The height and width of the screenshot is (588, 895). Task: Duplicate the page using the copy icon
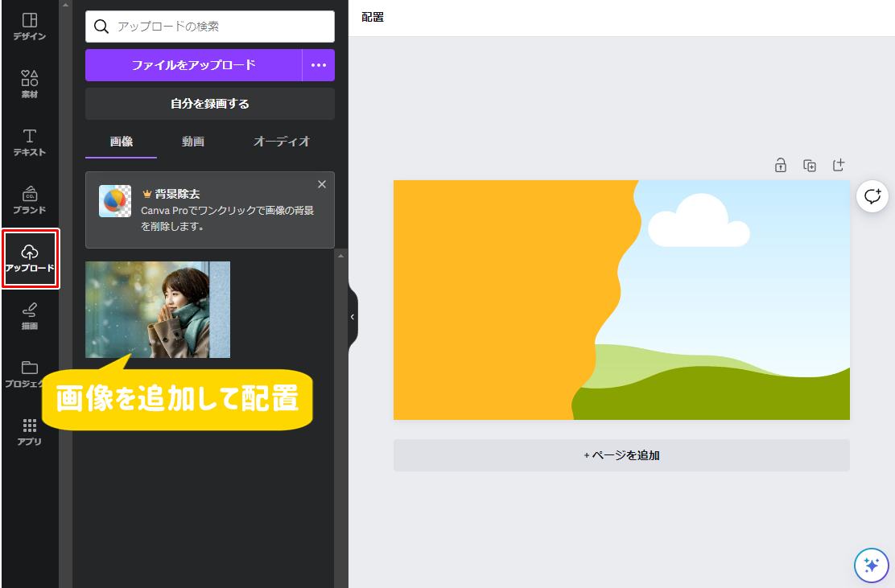[x=810, y=166]
